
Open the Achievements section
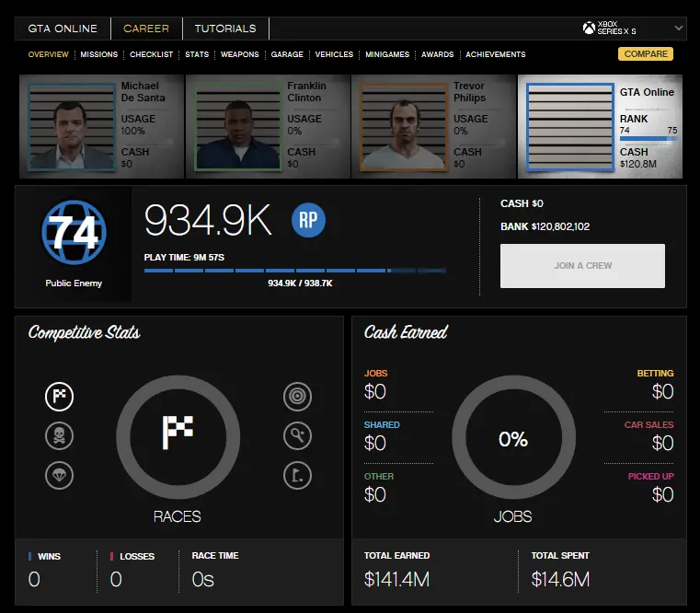[495, 54]
